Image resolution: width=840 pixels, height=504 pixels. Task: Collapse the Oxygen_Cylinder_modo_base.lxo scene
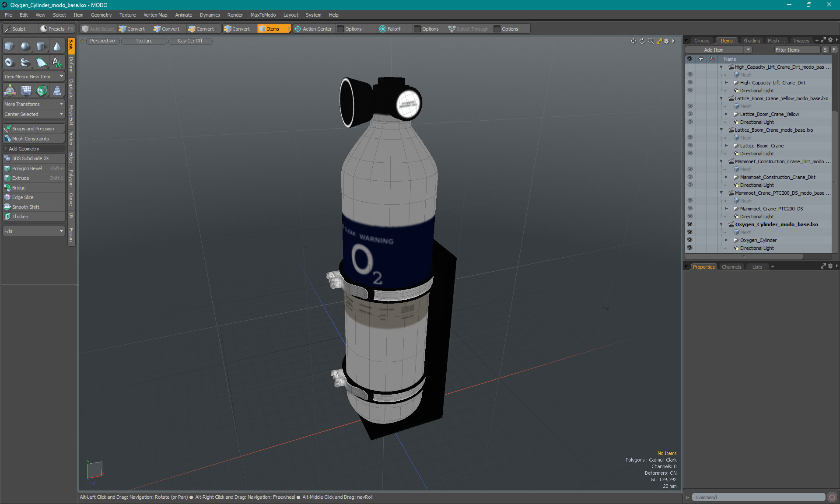(721, 224)
